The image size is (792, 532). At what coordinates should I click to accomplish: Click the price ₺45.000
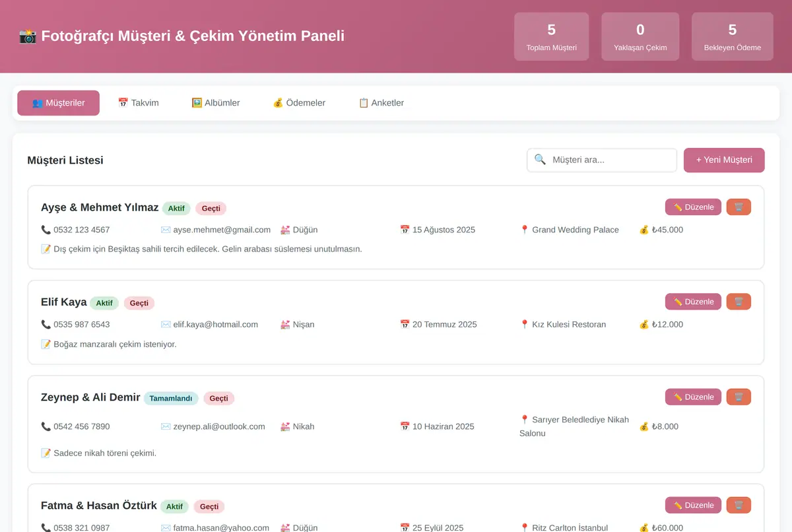pyautogui.click(x=667, y=230)
